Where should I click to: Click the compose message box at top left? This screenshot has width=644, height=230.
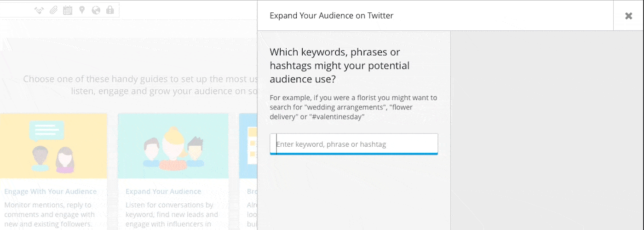click(60, 10)
